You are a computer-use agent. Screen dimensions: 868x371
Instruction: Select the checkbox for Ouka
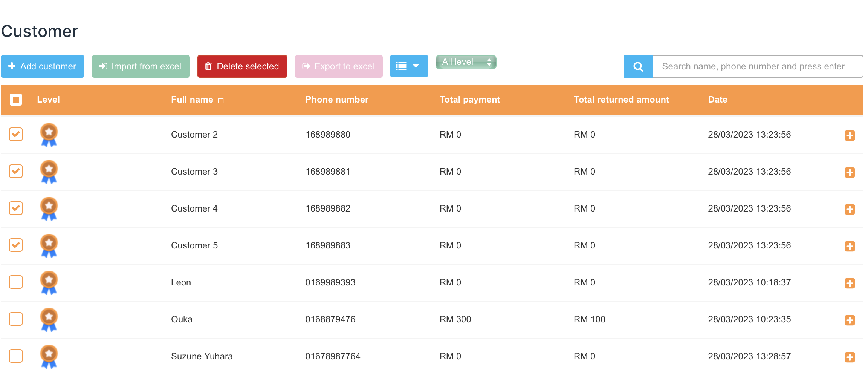pyautogui.click(x=16, y=319)
